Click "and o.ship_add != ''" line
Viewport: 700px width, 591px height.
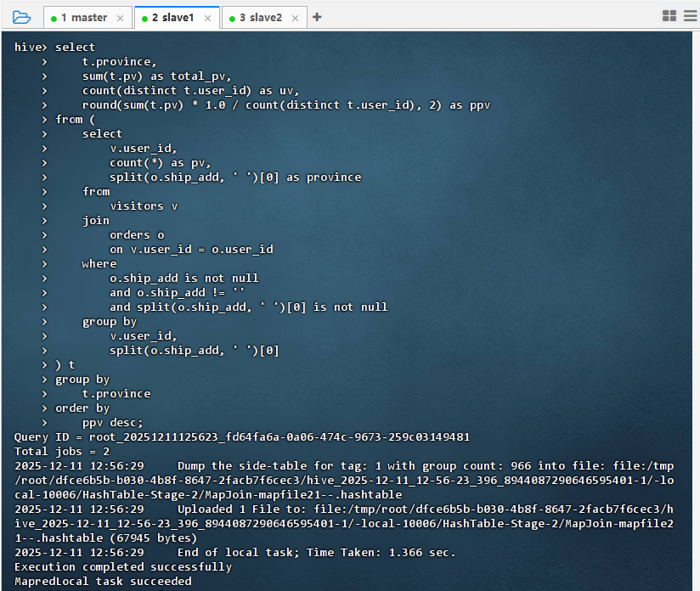(178, 293)
